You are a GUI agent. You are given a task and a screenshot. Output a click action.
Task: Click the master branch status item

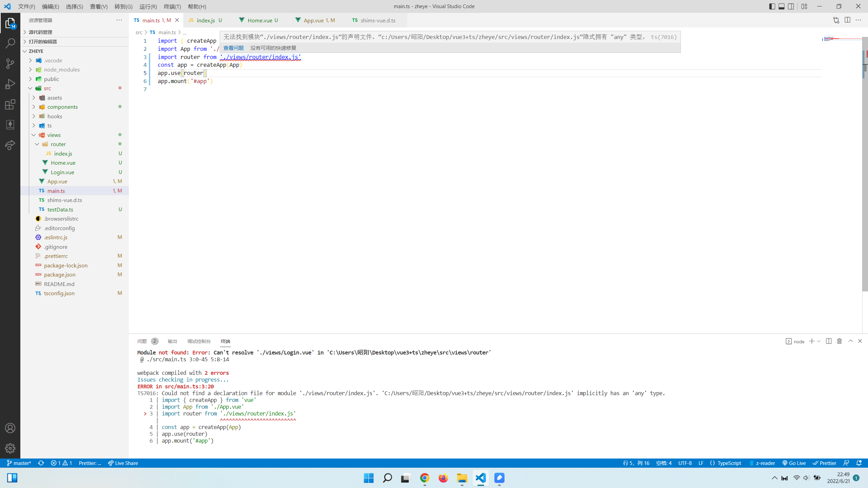(x=19, y=463)
